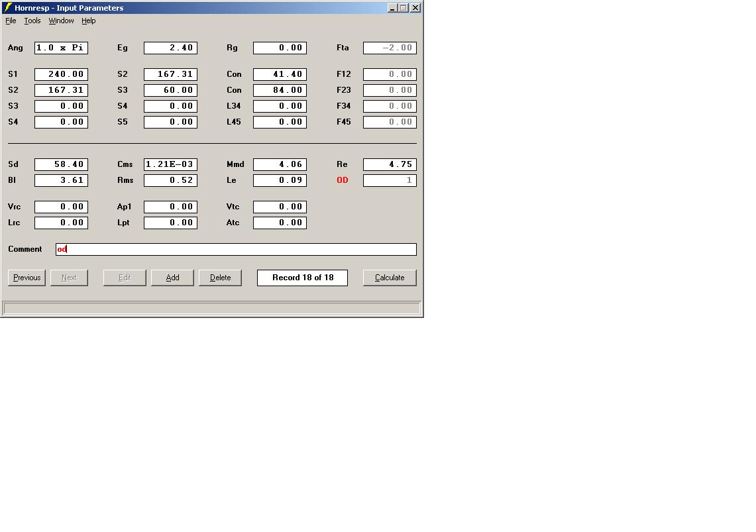Click the red OD label
The height and width of the screenshot is (532, 756).
click(343, 180)
